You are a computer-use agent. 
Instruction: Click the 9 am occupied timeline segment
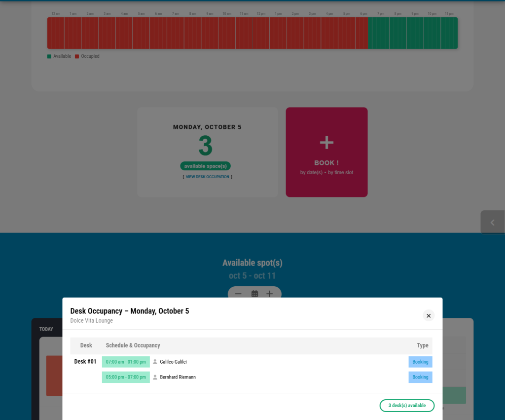[x=210, y=33]
